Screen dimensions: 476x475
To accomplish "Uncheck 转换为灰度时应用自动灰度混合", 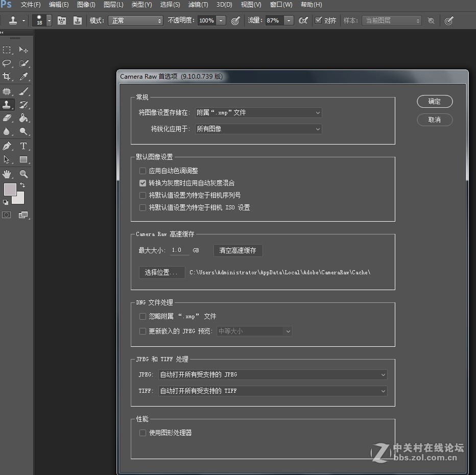I will (x=142, y=183).
